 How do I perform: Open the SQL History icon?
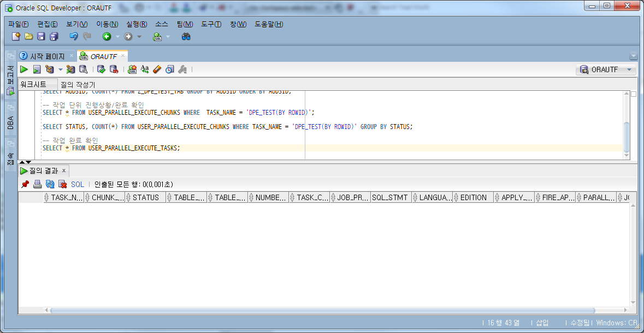(170, 69)
